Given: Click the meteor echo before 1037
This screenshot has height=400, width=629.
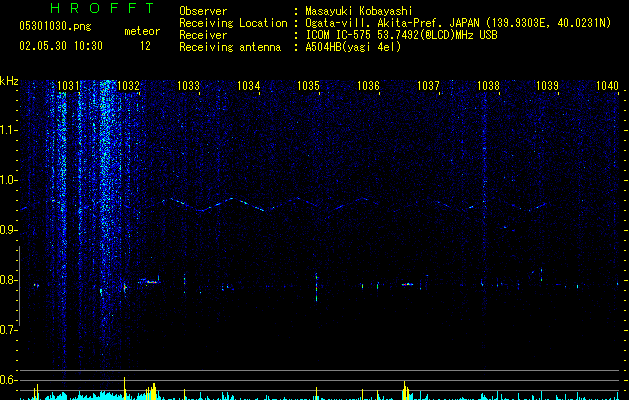Looking at the screenshot, I should coord(408,284).
